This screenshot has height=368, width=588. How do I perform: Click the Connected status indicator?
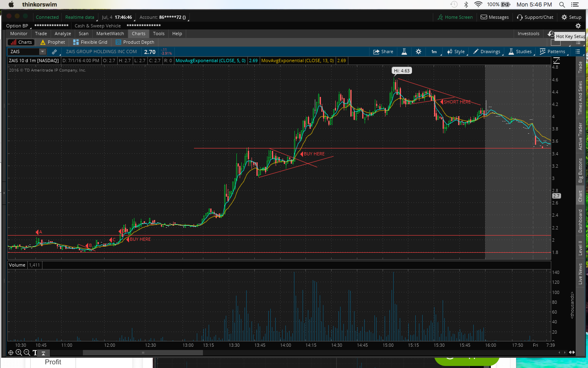[47, 17]
